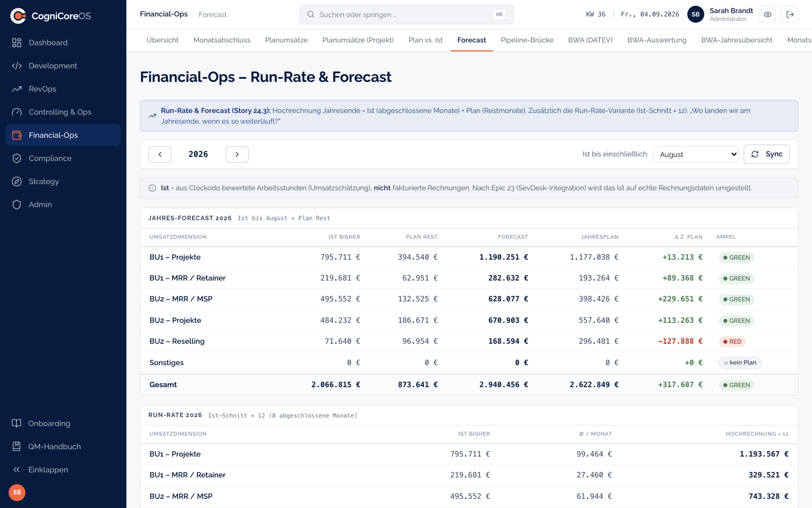Click the search field 'Suchen oder springen'

406,14
